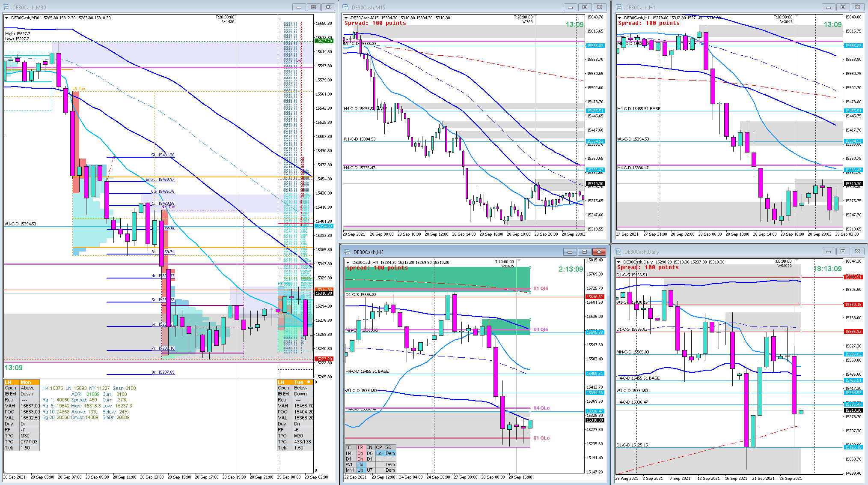
Task: Click the chart icon in the .DE30Cash,H1 title bar
Action: tap(619, 7)
